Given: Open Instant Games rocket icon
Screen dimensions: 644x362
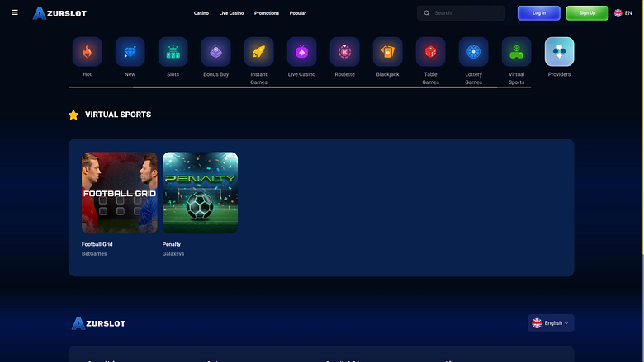Looking at the screenshot, I should click(x=258, y=52).
